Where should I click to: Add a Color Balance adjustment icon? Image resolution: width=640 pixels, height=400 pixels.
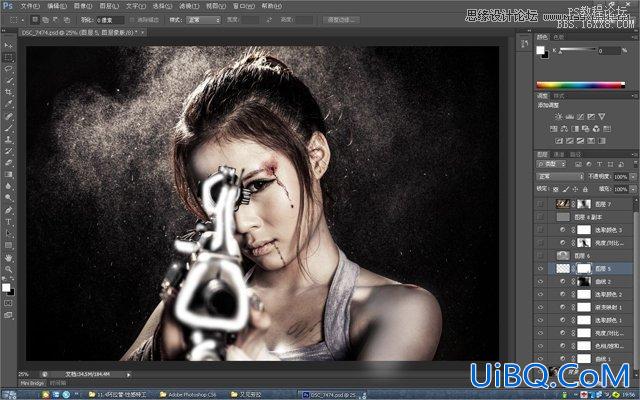click(564, 129)
